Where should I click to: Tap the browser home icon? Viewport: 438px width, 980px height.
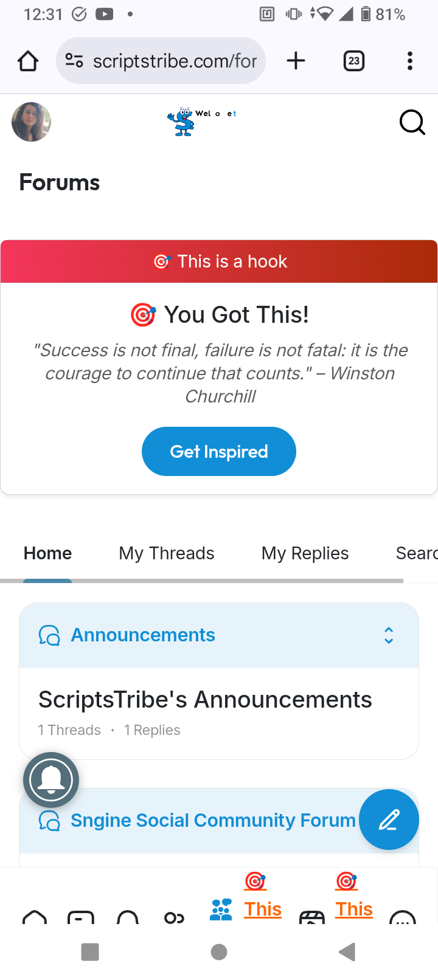pyautogui.click(x=28, y=61)
